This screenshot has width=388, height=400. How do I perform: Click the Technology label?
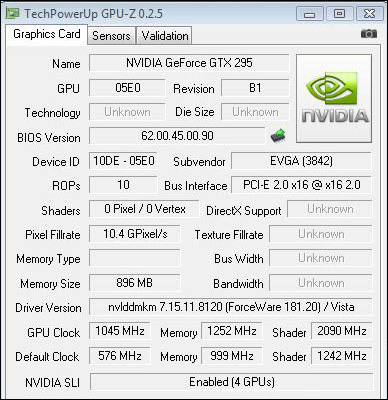pos(52,113)
